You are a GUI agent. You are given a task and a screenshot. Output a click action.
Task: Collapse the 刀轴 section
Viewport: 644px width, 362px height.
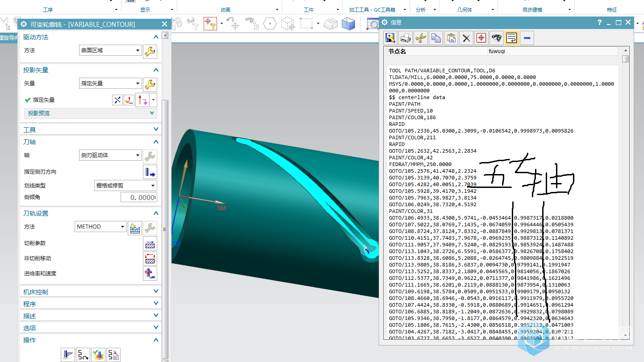[156, 142]
